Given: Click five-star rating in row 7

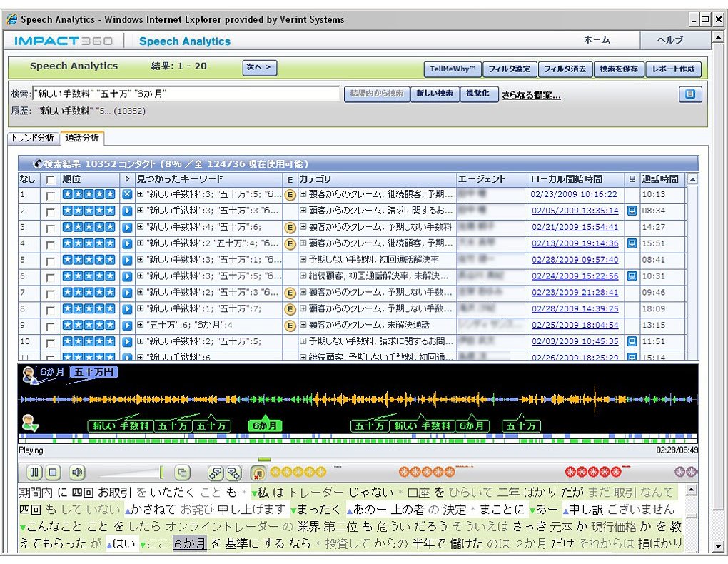Looking at the screenshot, I should pyautogui.click(x=89, y=292).
